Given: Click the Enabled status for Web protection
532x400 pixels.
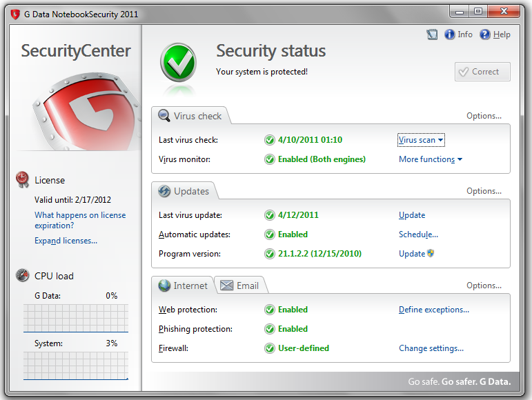Looking at the screenshot, I should point(293,310).
